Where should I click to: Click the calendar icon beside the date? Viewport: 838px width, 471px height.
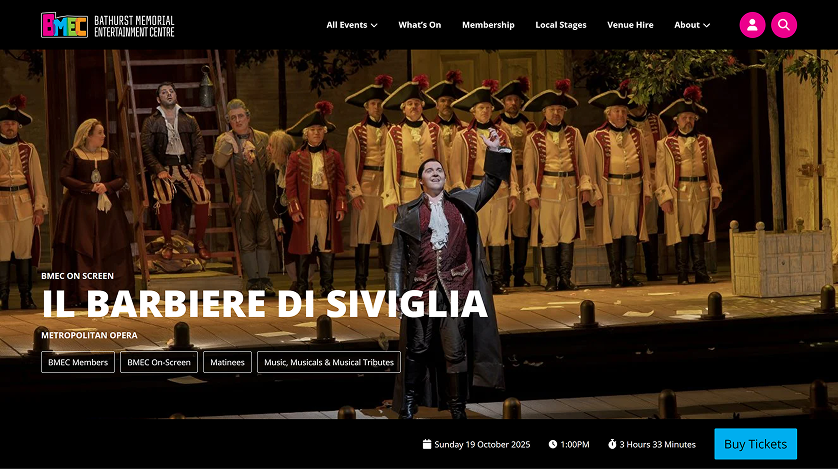pyautogui.click(x=426, y=444)
